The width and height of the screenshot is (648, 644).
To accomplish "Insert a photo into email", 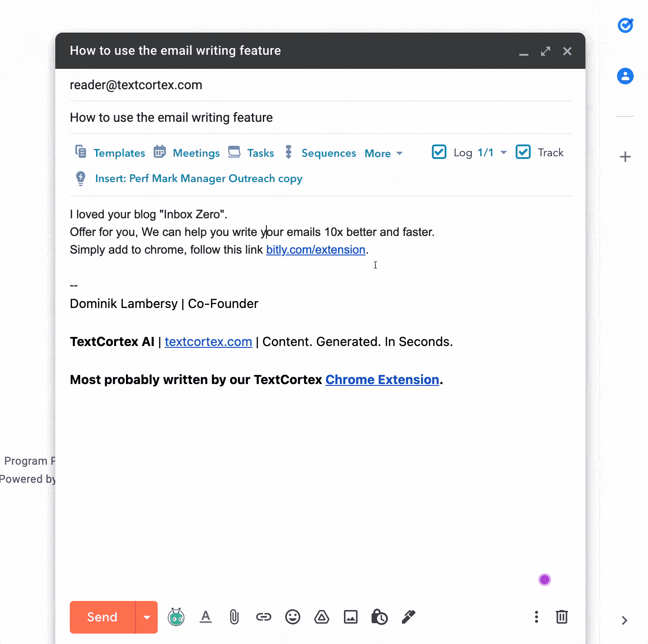I will click(x=351, y=617).
